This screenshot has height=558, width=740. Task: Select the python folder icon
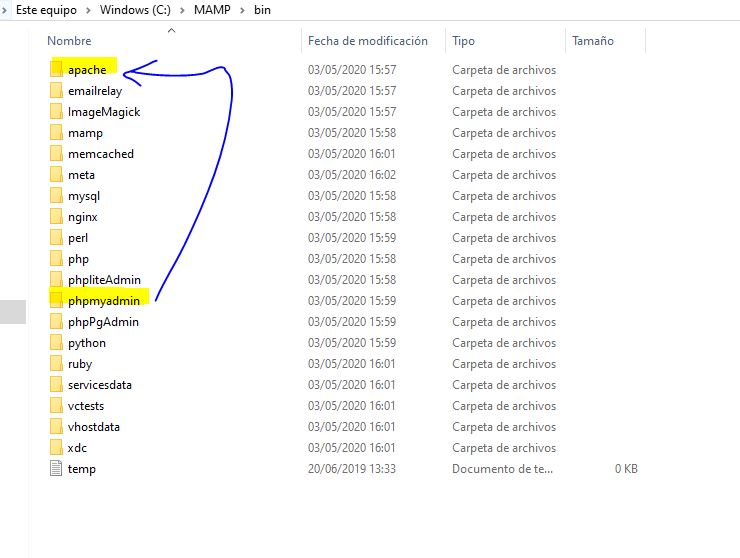56,343
